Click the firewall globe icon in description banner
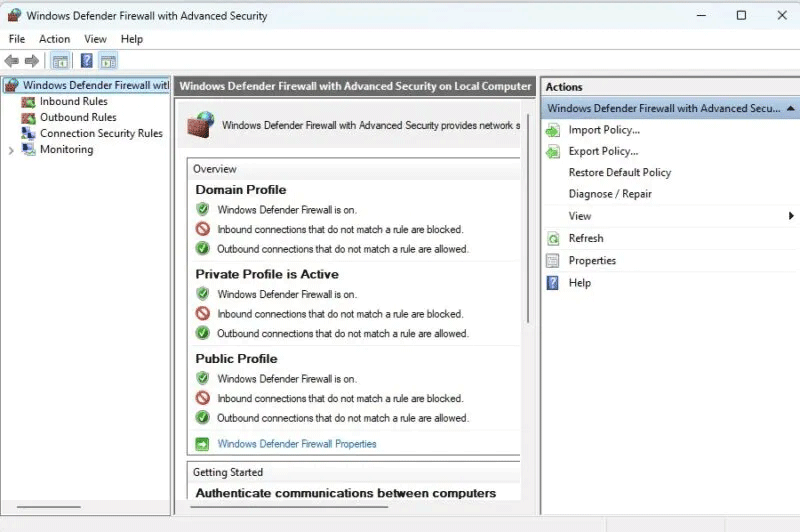The image size is (800, 532). (x=201, y=125)
